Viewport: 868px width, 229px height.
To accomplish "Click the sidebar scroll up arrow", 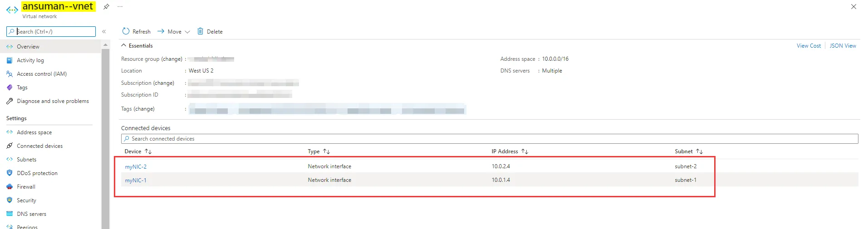I will [106, 45].
